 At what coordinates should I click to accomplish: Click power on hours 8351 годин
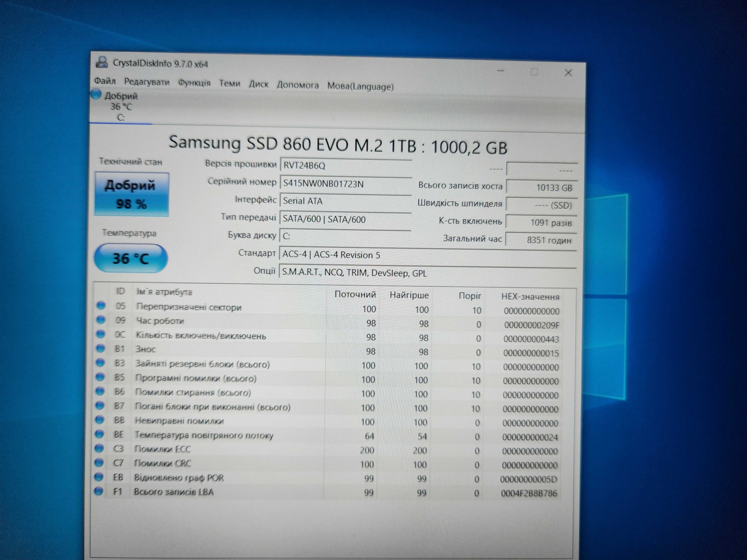click(541, 240)
